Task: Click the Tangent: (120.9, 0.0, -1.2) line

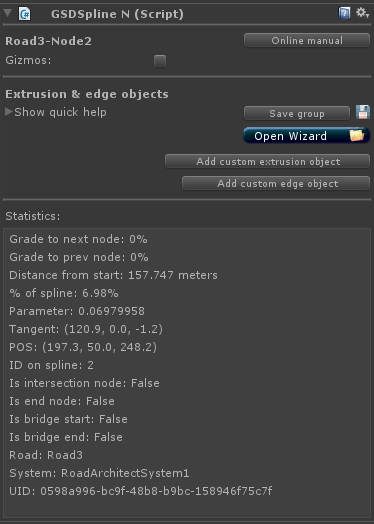Action: [86, 330]
